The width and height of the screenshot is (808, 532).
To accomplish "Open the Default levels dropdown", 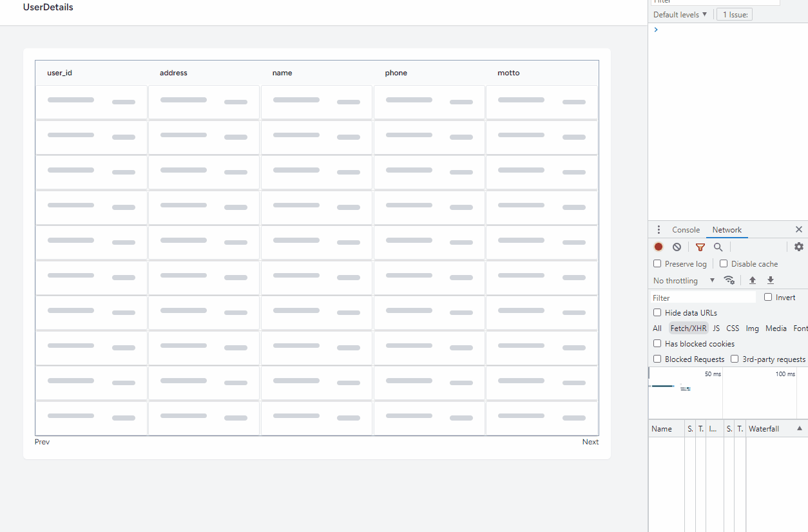I will tap(680, 14).
